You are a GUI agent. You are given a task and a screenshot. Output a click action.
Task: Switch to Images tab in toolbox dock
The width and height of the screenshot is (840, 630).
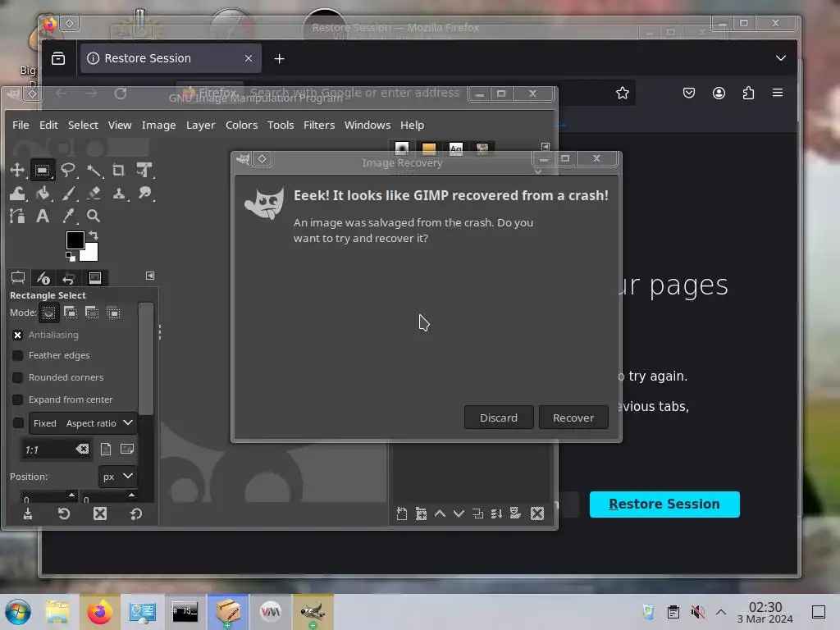click(95, 277)
